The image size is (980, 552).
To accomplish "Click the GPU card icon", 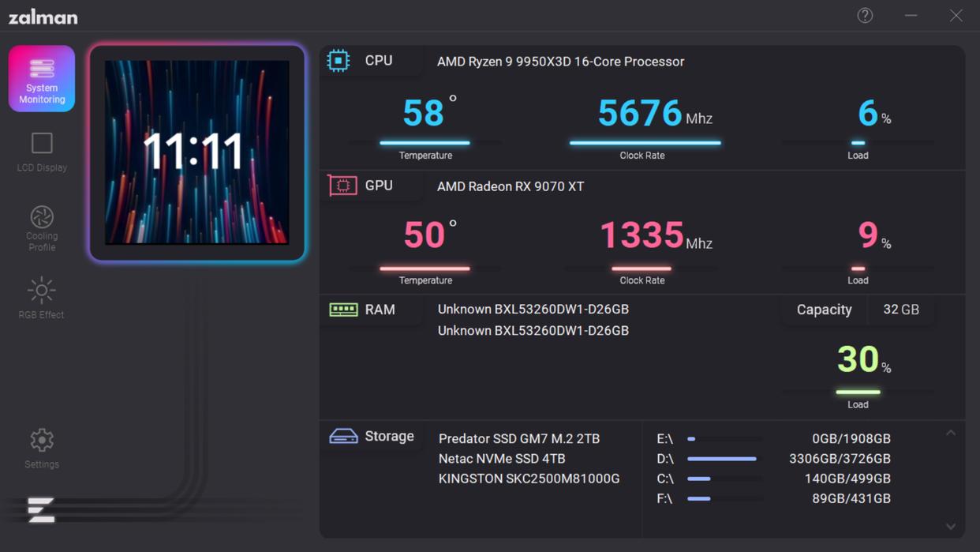I will (342, 186).
